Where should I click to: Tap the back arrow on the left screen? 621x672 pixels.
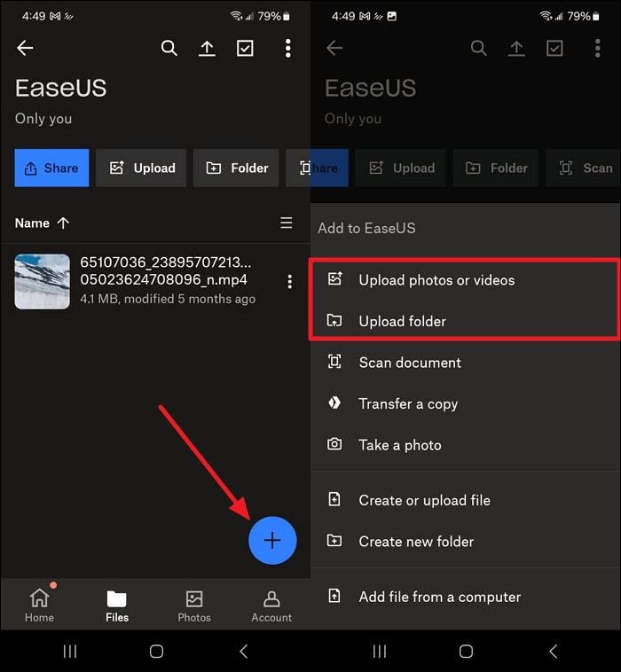(26, 49)
